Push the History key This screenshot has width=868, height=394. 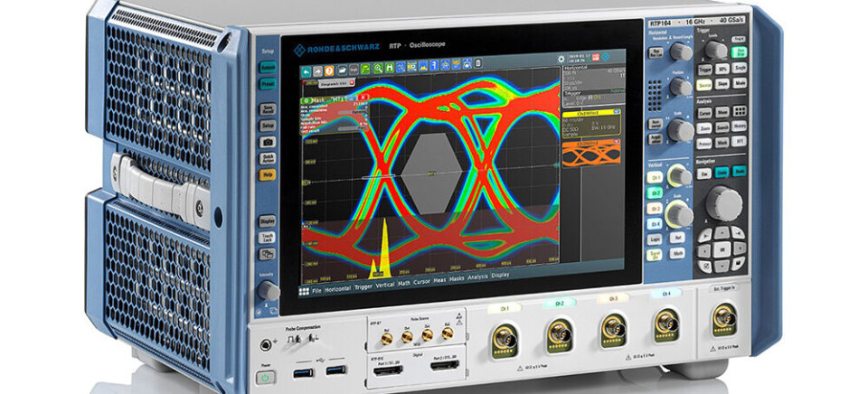tap(740, 126)
